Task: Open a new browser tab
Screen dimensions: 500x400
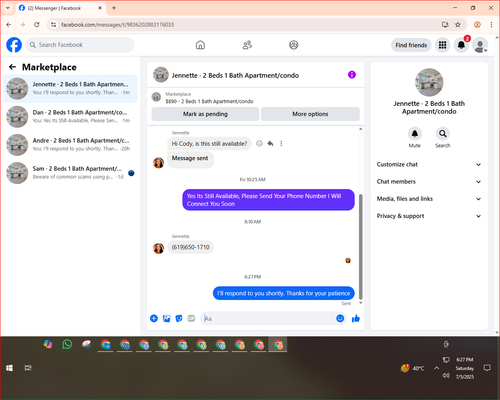Action: [114, 8]
